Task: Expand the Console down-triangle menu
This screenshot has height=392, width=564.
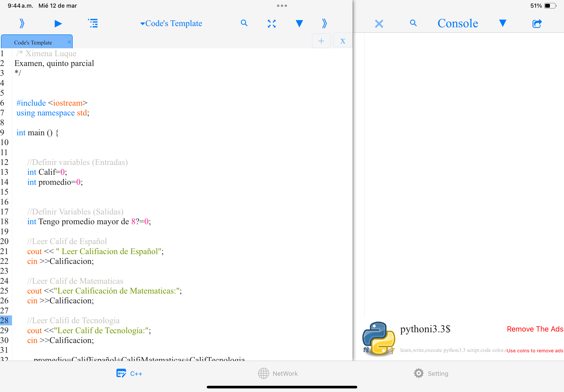Action: (503, 23)
